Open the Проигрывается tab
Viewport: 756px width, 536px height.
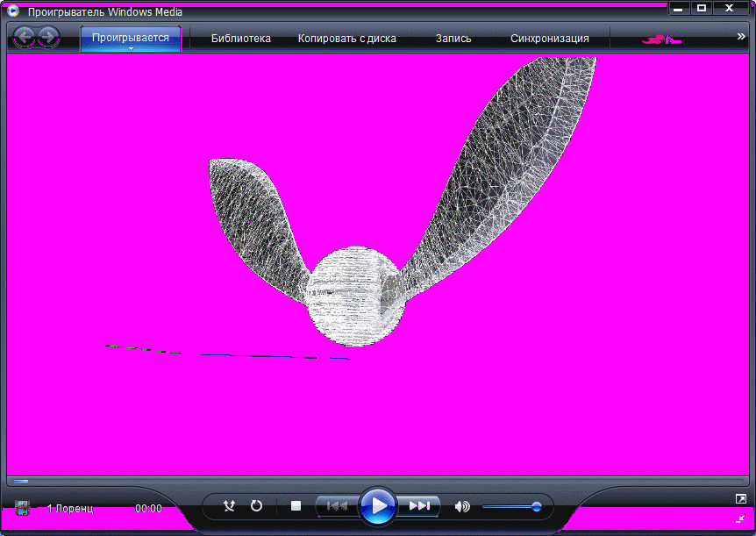130,38
